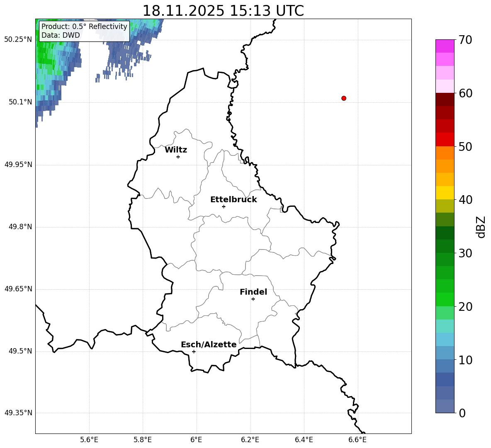
Task: Click the Wiltz plus marker
Action: tap(178, 157)
